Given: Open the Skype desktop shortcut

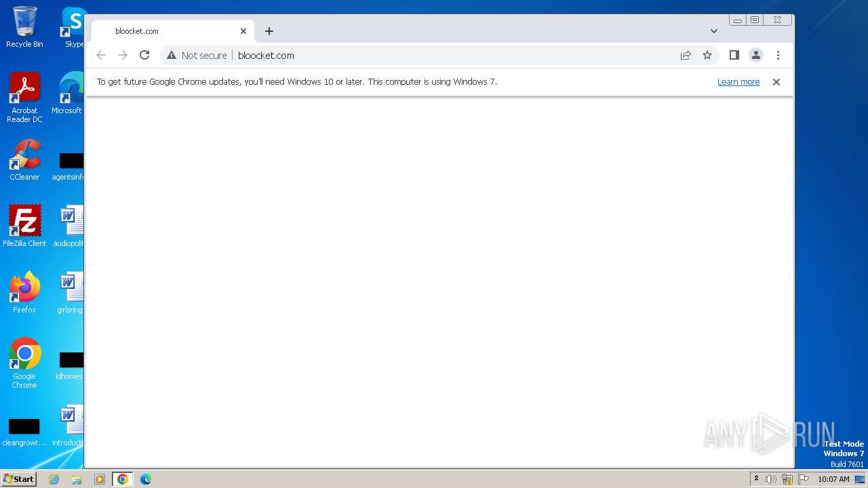Looking at the screenshot, I should click(73, 27).
